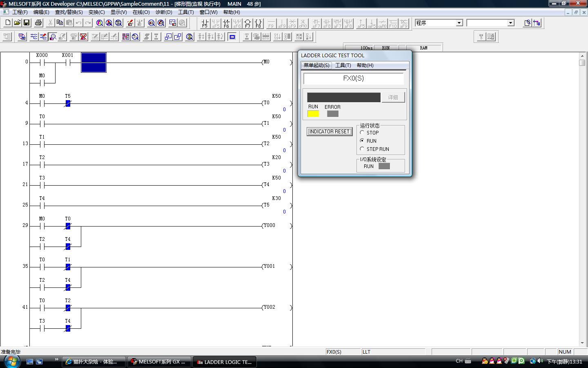Viewport: 588px width, 368px height.
Task: Save the project with the floppy disk icon
Action: pos(27,23)
